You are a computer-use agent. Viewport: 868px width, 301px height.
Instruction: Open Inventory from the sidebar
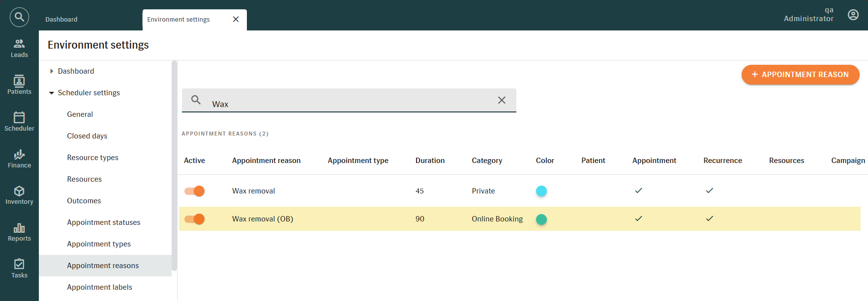tap(19, 195)
